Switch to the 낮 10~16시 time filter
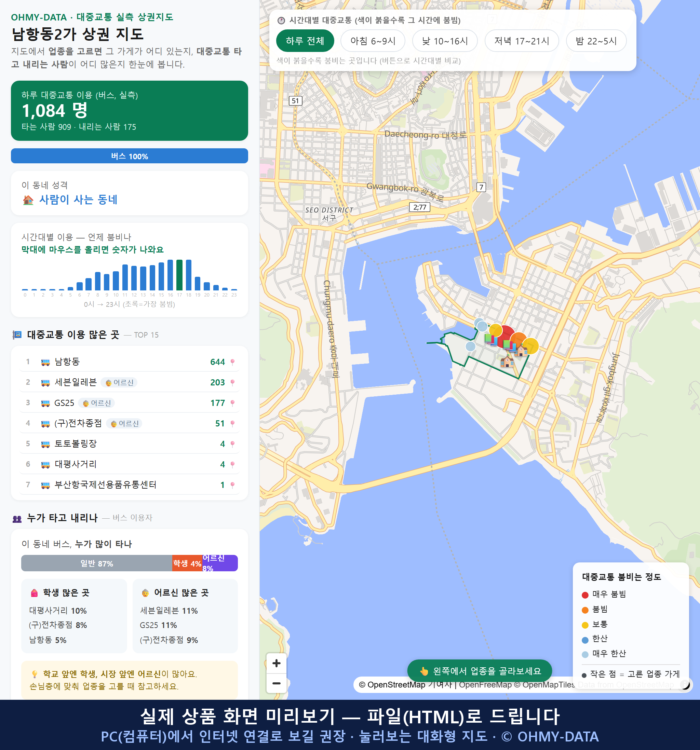Image resolution: width=700 pixels, height=750 pixels. click(x=445, y=41)
